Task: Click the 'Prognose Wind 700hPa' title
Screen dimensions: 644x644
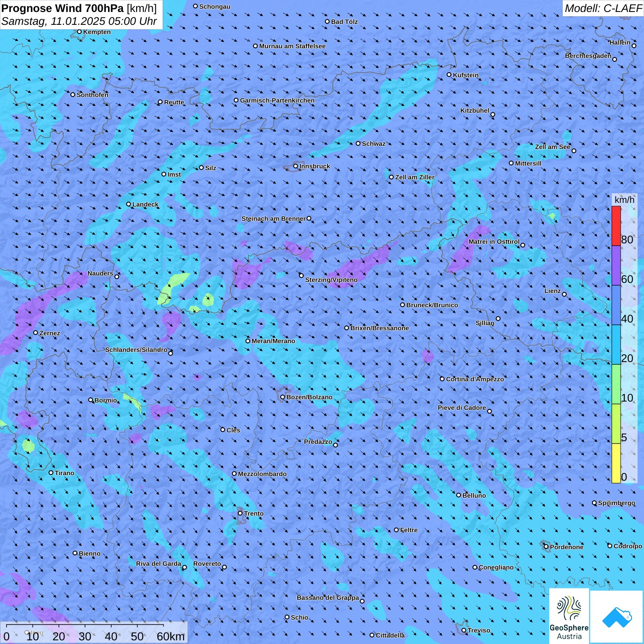Action: coord(63,8)
